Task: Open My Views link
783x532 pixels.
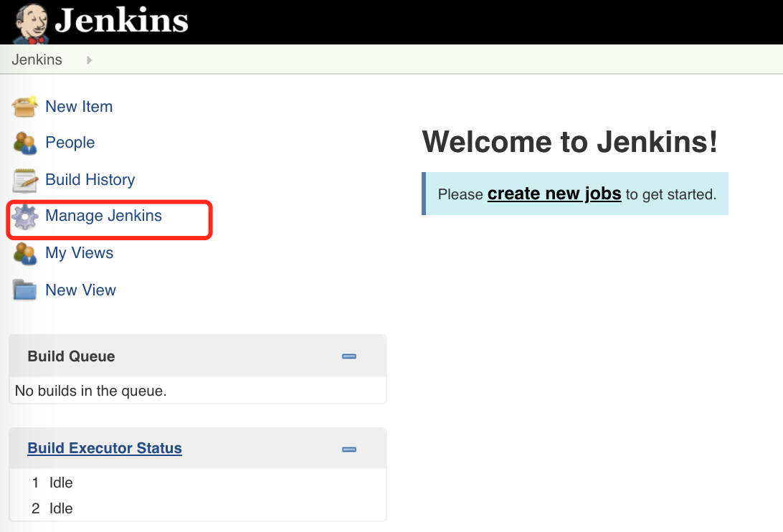Action: click(x=80, y=253)
